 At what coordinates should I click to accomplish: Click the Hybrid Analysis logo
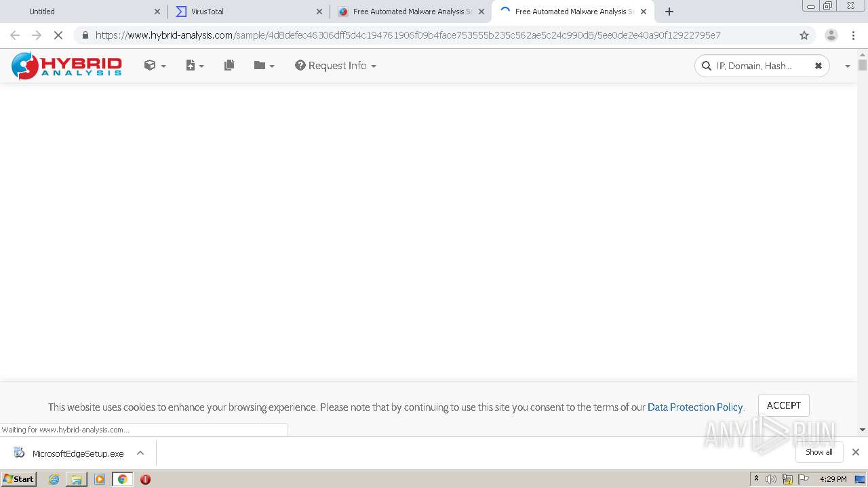point(66,66)
